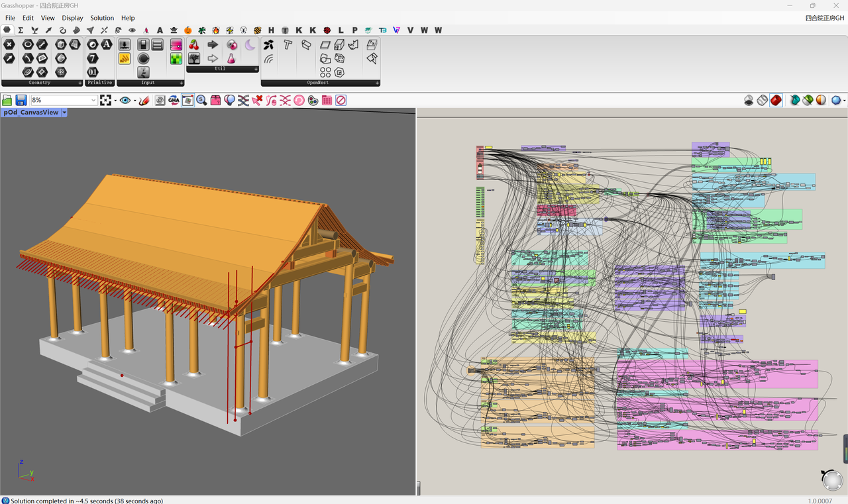This screenshot has height=504, width=848.
Task: Click the Open File folder icon
Action: point(7,100)
